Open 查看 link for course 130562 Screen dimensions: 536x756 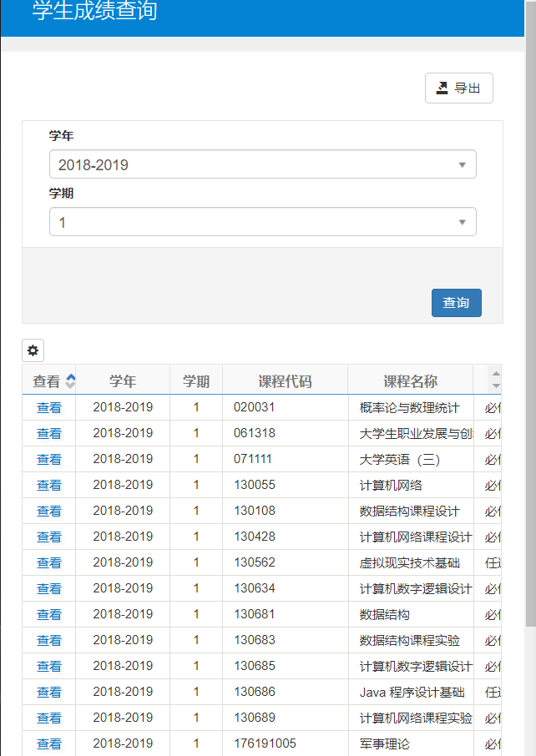coord(49,563)
